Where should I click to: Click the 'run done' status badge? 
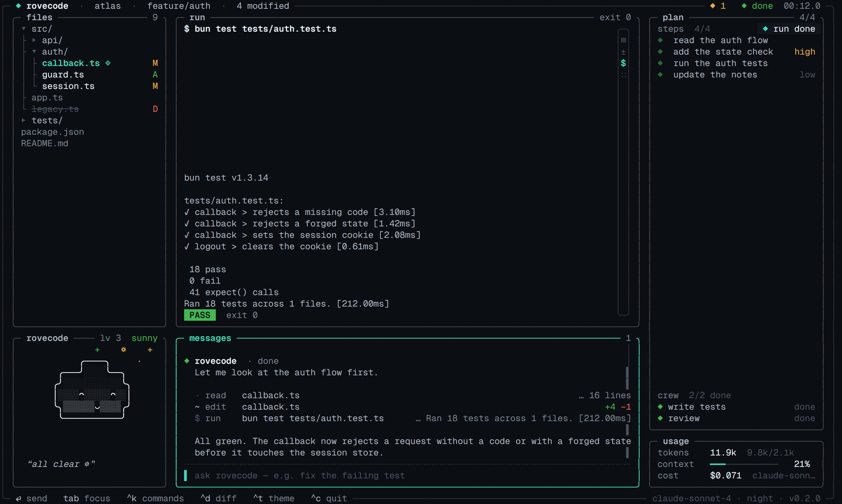(789, 29)
